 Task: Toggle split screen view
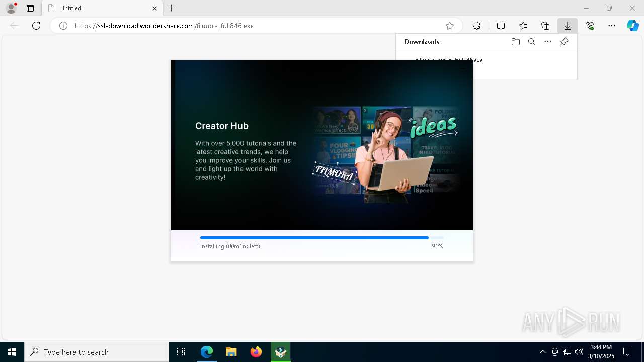[501, 26]
